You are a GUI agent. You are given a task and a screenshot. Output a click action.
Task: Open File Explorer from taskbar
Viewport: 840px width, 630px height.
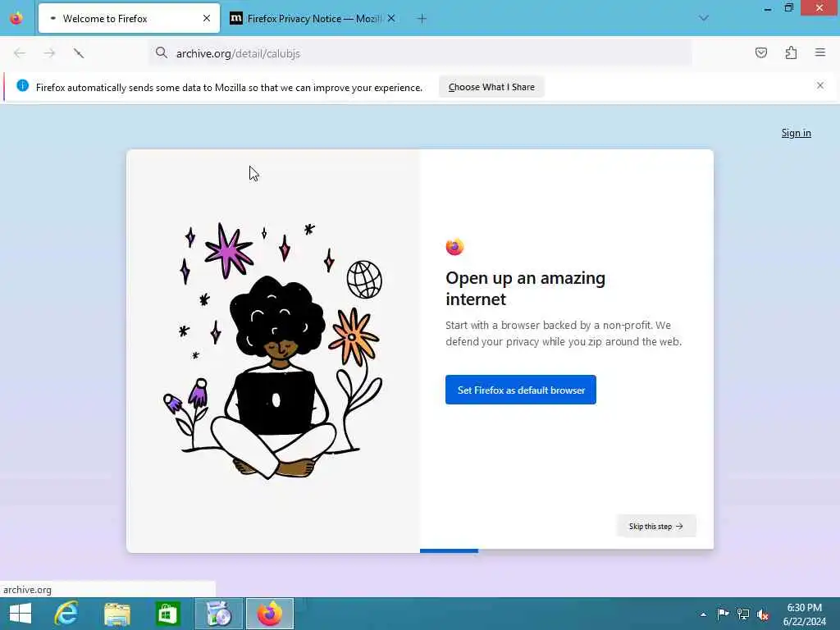coord(116,614)
